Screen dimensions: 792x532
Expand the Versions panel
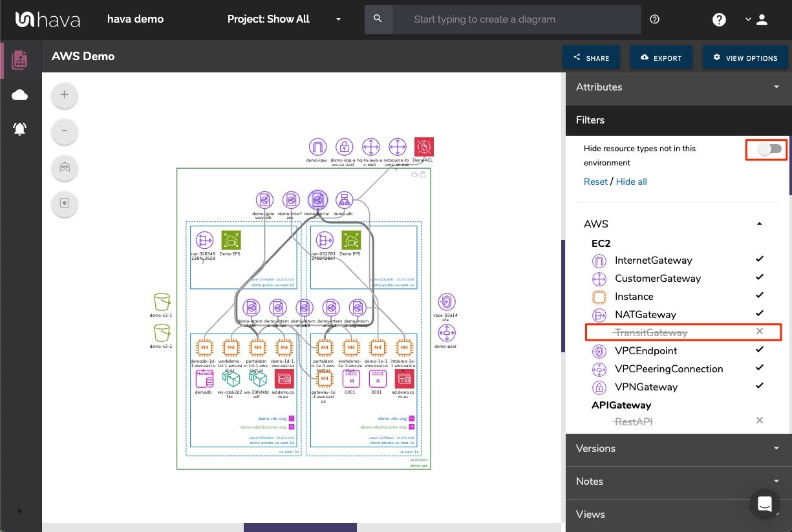[x=677, y=449]
